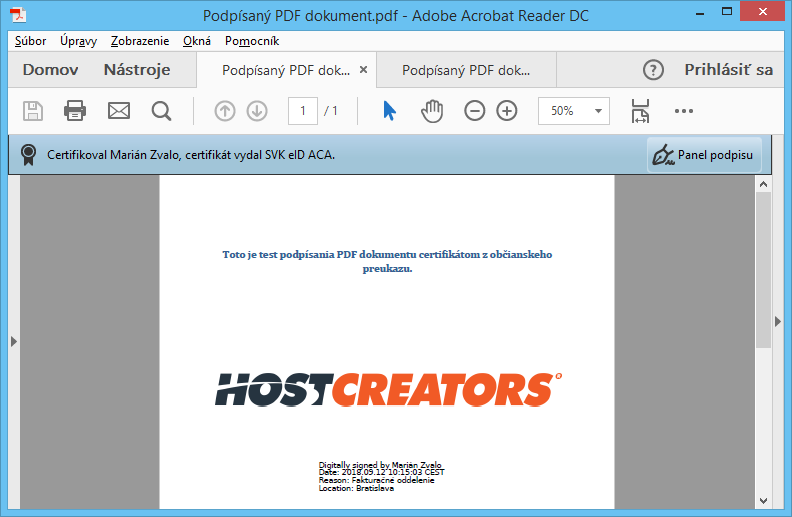Open the Zobrazenie menu
Image resolution: width=792 pixels, height=517 pixels.
pyautogui.click(x=140, y=41)
